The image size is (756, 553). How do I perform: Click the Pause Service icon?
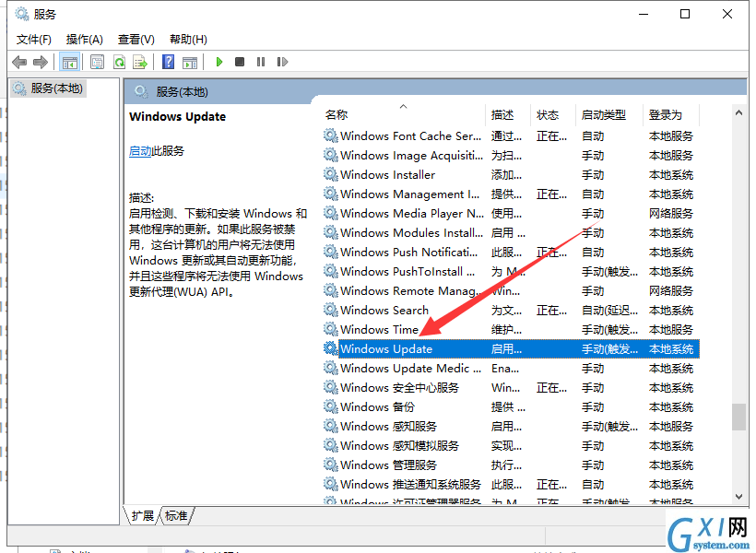(x=261, y=62)
